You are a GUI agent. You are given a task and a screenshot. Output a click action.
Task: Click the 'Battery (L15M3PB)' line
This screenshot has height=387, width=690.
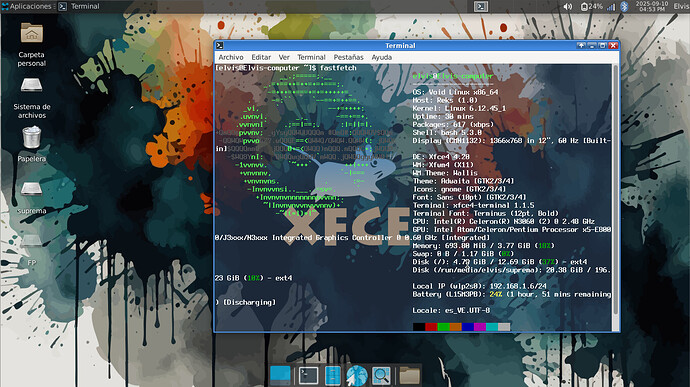[512, 295]
